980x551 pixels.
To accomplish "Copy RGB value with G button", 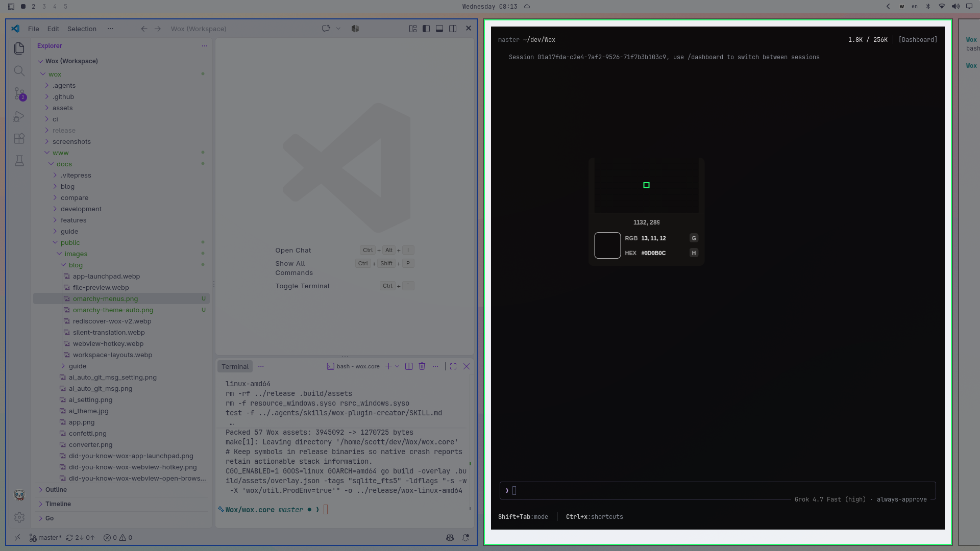I will [694, 238].
